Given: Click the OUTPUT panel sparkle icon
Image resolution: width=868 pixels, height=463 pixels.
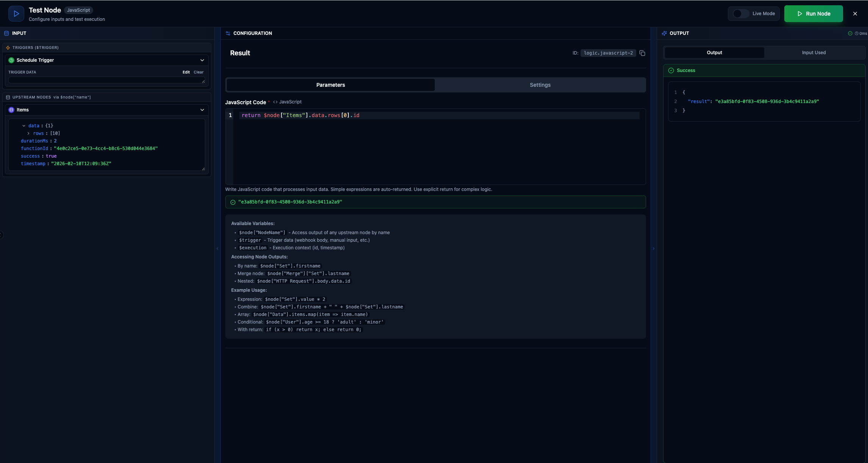Looking at the screenshot, I should click(664, 33).
